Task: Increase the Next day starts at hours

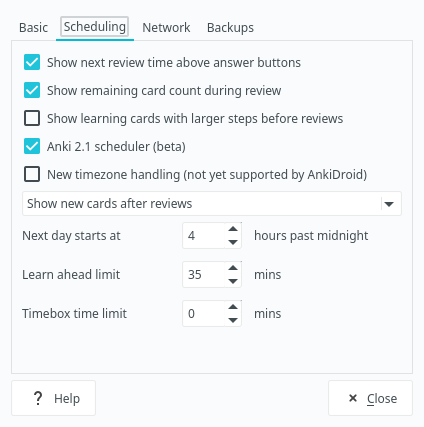Action: (x=233, y=229)
